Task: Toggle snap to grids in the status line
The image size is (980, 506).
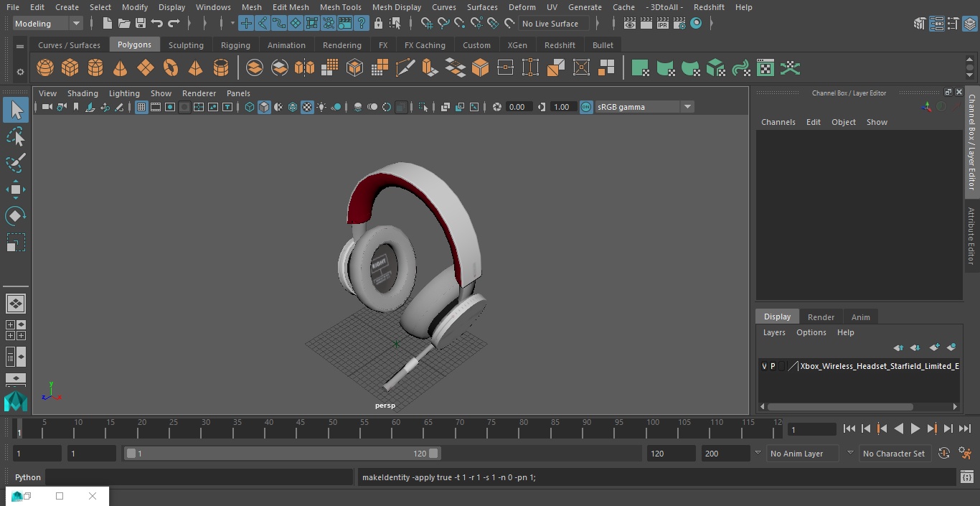Action: click(x=427, y=24)
